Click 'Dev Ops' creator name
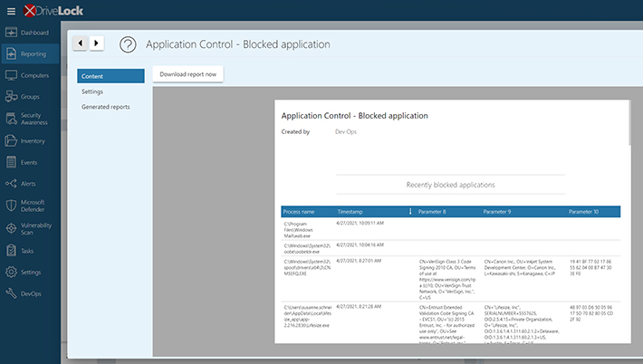The height and width of the screenshot is (364, 643). pos(346,131)
